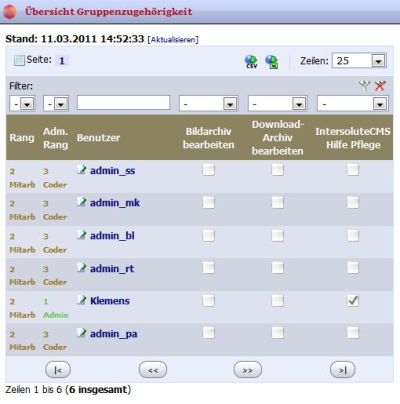Screen dimensions: 400x404
Task: Uncheck IntersoluteCMS Hilfe Pflege for Klemens
Action: click(353, 300)
